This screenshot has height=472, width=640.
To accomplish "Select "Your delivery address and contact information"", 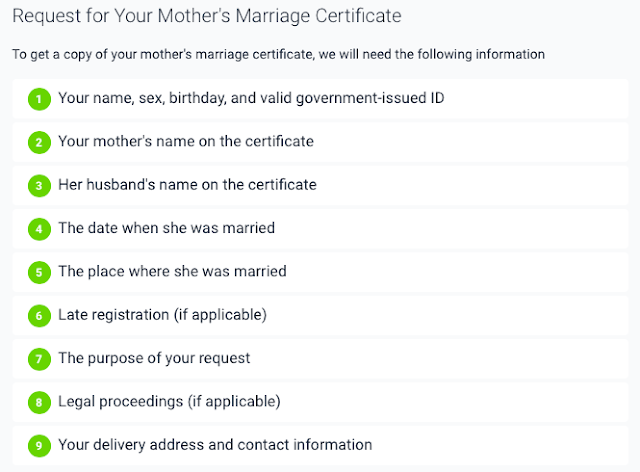I will 215,444.
